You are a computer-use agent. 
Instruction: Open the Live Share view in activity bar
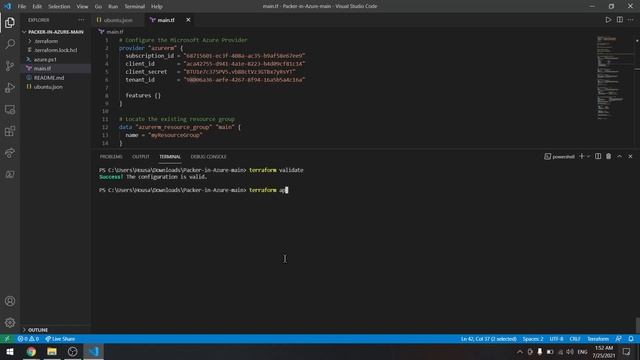coord(10,153)
